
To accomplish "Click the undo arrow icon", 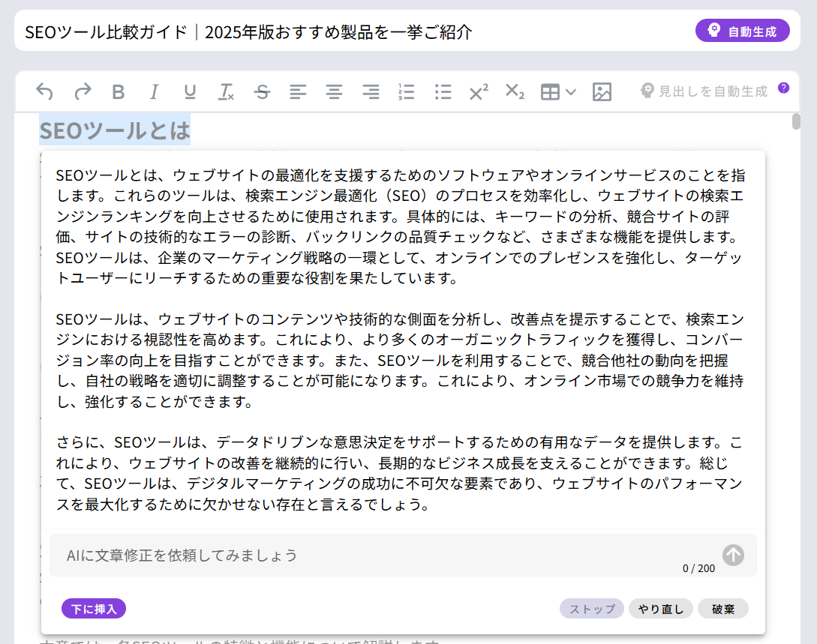I will point(45,91).
